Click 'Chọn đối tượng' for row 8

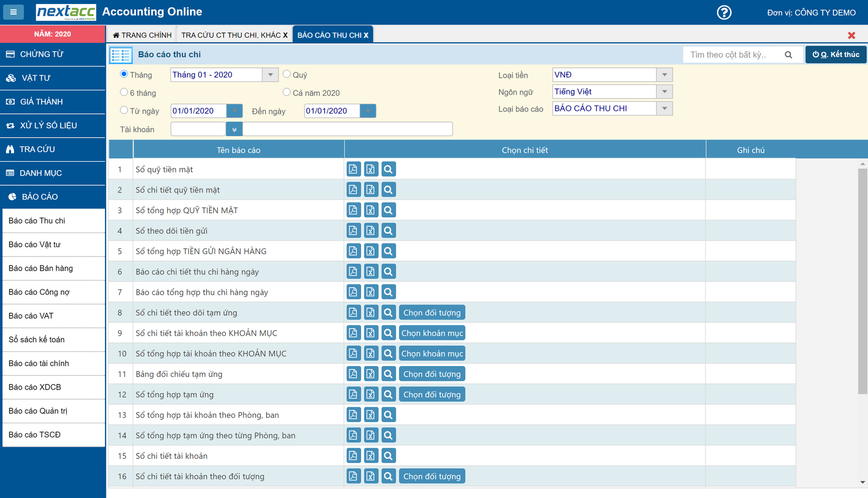pos(432,313)
